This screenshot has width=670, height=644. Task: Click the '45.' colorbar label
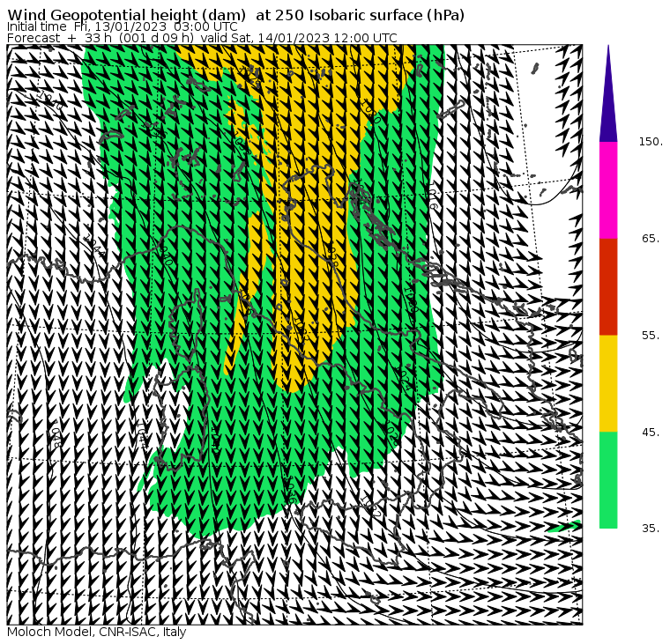(x=651, y=433)
